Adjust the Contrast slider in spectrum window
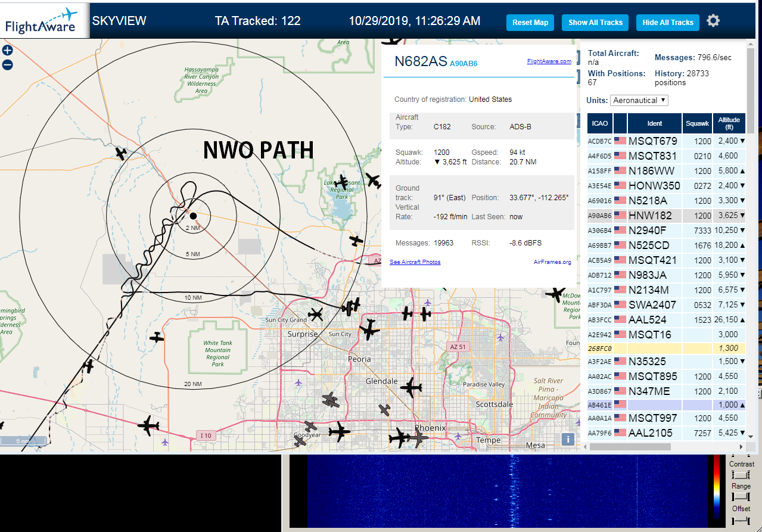This screenshot has width=762, height=532. 741,475
